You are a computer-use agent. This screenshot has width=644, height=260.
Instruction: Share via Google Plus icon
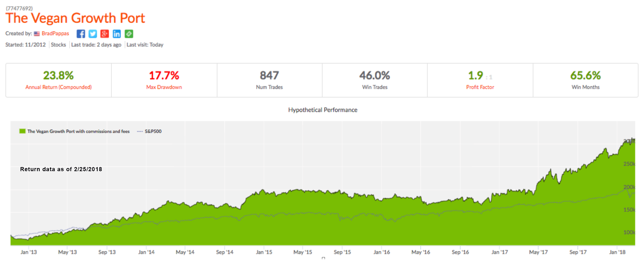(105, 34)
